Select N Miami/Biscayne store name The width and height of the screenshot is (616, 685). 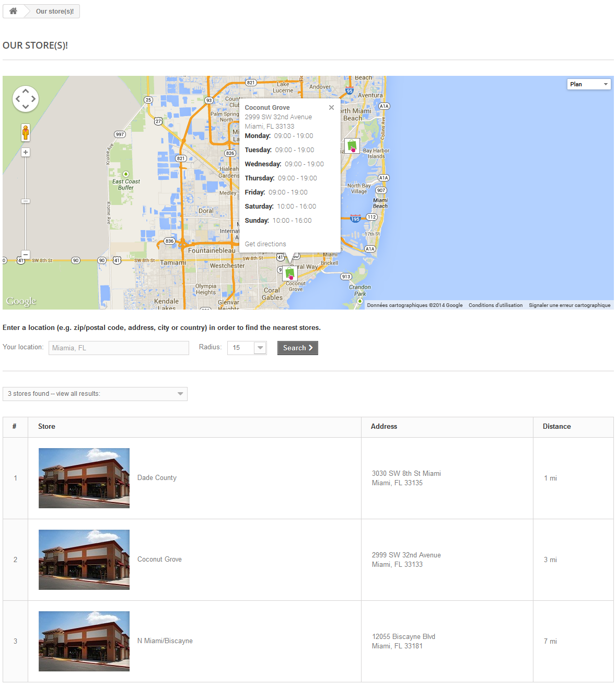(x=165, y=641)
